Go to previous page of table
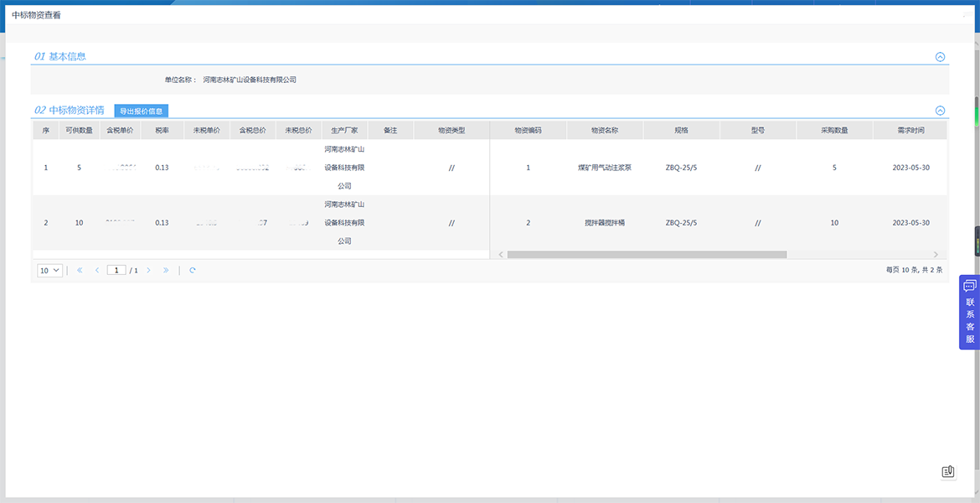The height and width of the screenshot is (503, 980). (97, 271)
